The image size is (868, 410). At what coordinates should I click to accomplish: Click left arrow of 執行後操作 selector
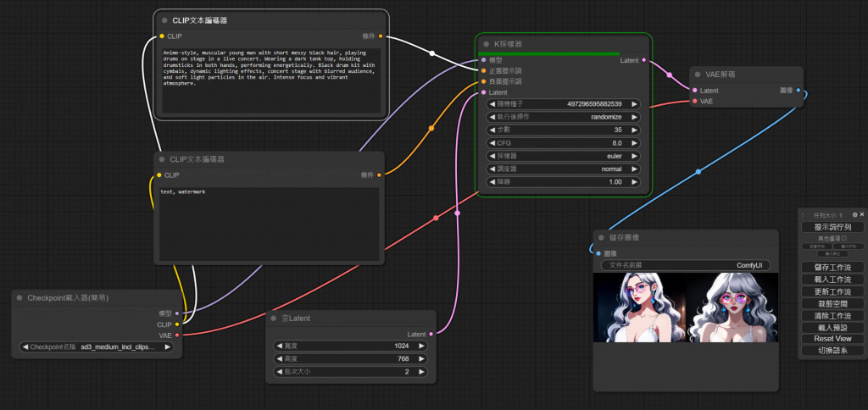tap(492, 117)
